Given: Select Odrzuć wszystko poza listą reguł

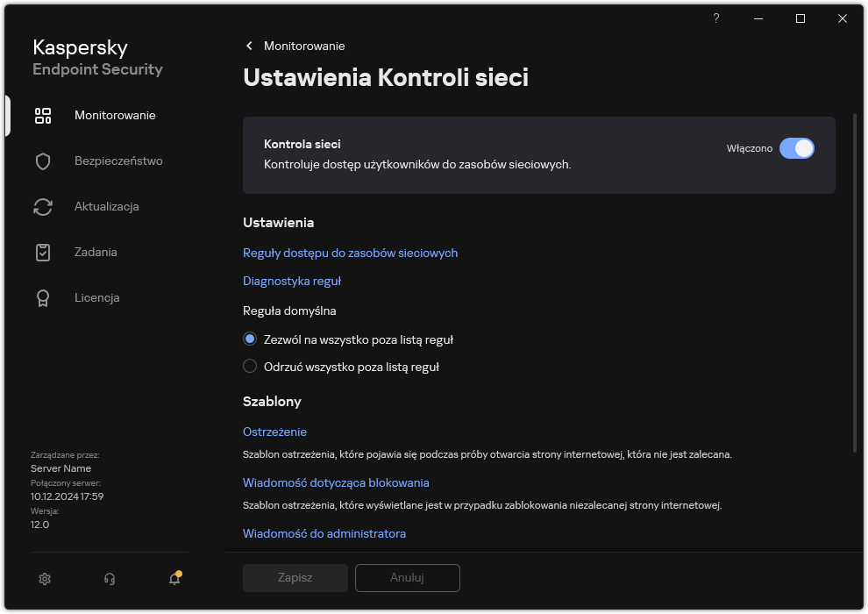Looking at the screenshot, I should pyautogui.click(x=250, y=367).
